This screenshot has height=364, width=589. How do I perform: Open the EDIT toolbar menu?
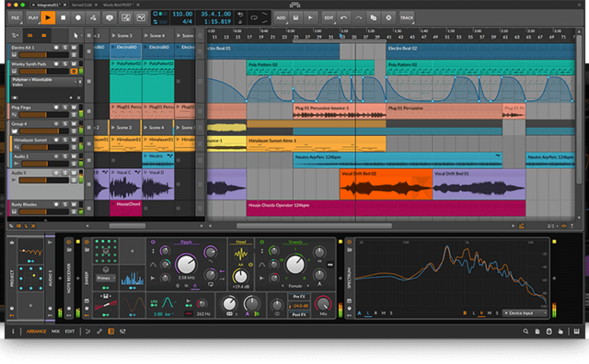[329, 17]
